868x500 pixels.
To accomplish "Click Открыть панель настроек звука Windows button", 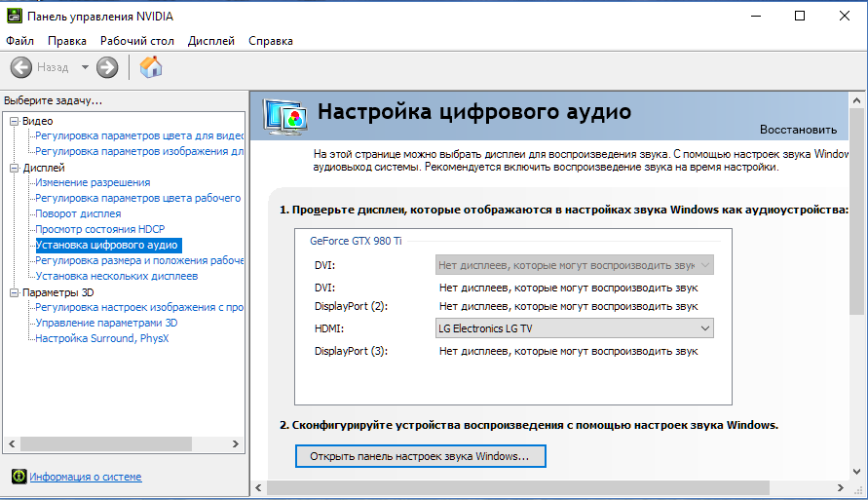I will coord(420,456).
